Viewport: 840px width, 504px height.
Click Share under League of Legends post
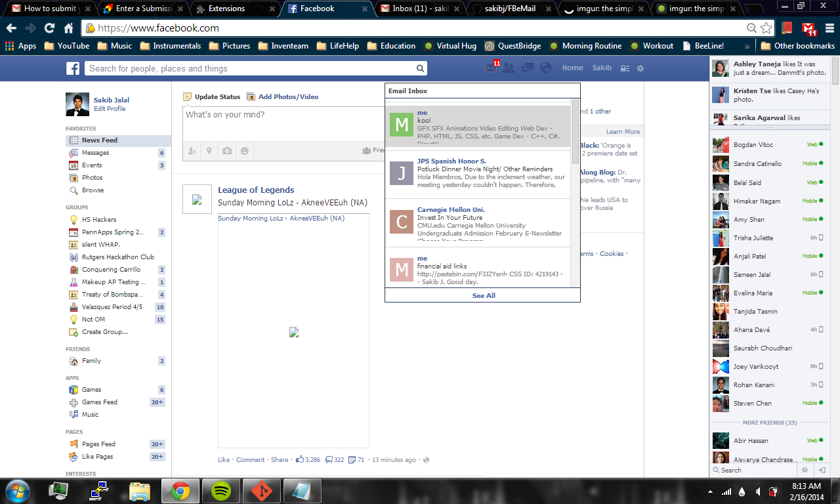pyautogui.click(x=280, y=460)
